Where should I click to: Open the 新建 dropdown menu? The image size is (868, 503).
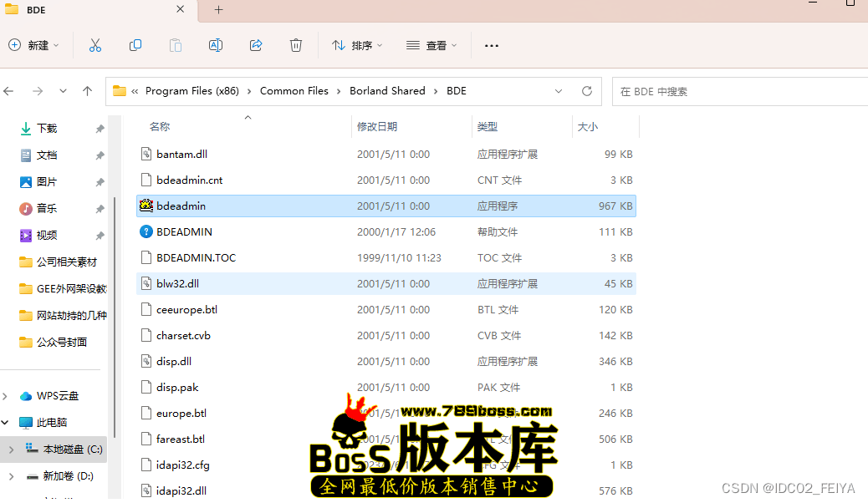click(34, 45)
